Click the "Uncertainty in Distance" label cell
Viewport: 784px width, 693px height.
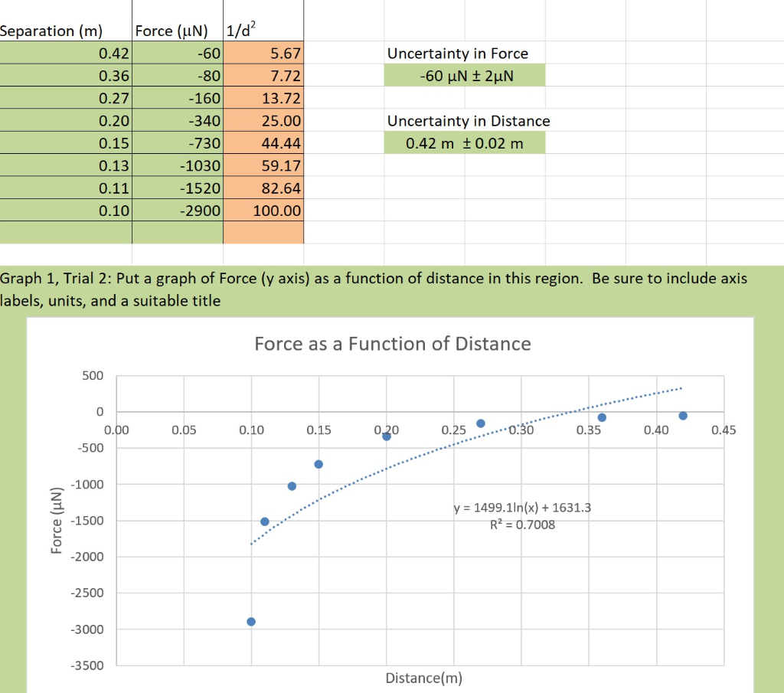click(467, 121)
